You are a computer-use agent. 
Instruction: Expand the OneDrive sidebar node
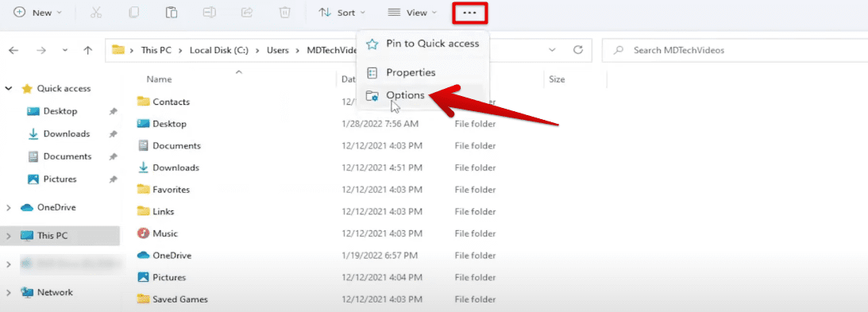[x=9, y=208]
